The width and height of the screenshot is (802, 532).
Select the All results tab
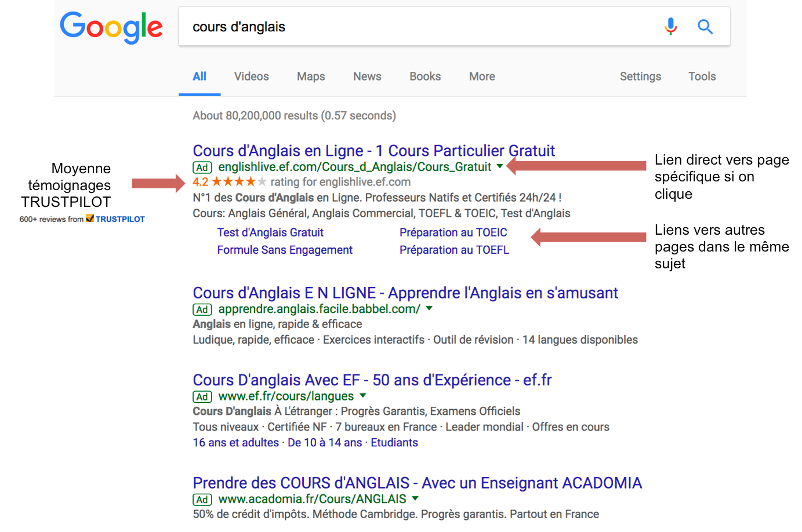pos(199,76)
